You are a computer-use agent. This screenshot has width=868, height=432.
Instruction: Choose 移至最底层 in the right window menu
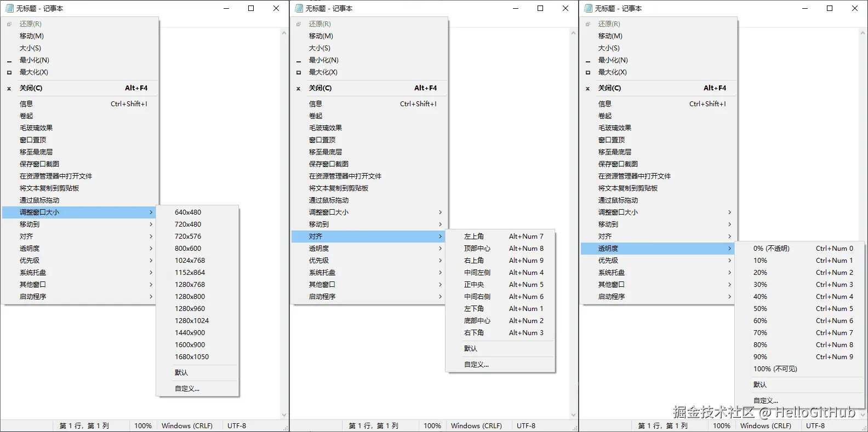tap(659, 152)
